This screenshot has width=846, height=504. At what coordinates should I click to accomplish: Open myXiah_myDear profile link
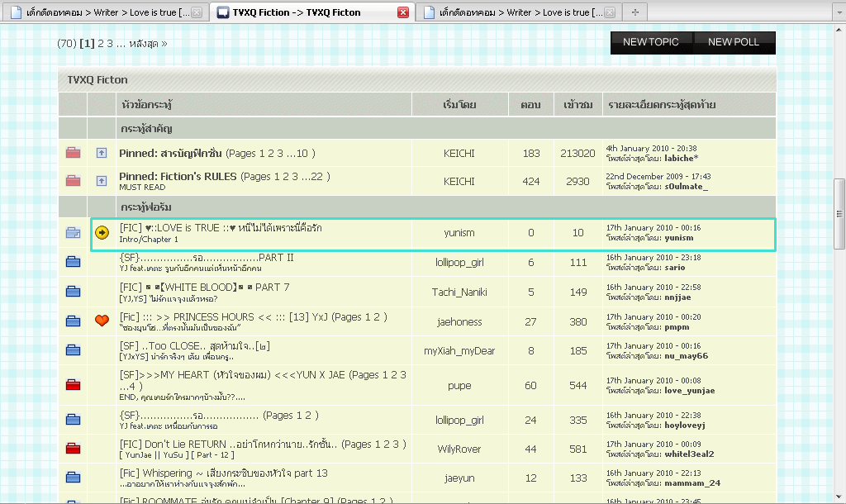click(459, 351)
